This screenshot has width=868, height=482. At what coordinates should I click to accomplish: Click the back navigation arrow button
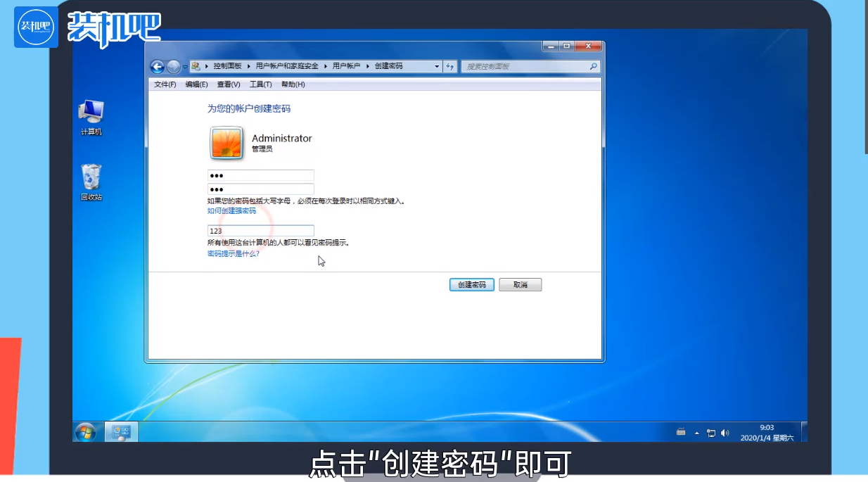158,67
